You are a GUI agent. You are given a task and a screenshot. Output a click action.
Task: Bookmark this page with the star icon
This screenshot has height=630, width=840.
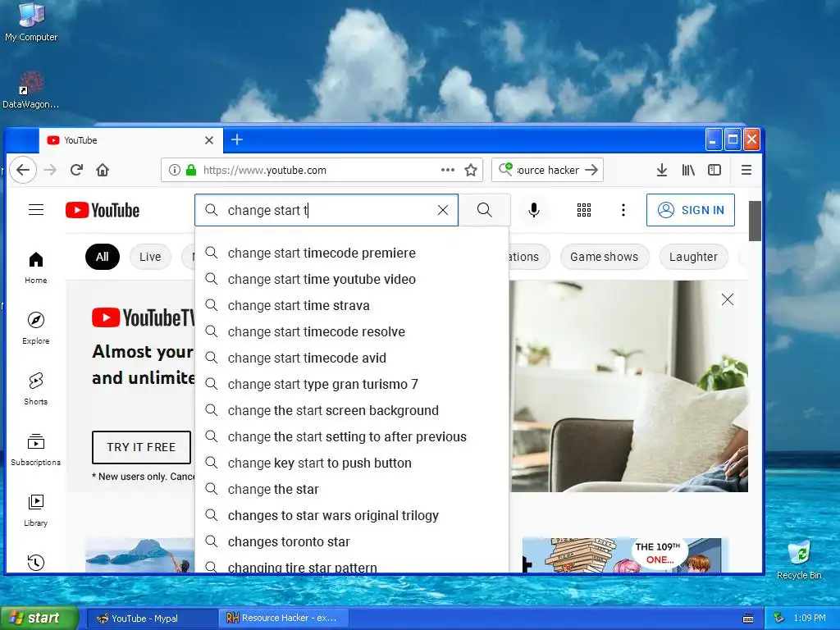[x=471, y=171]
